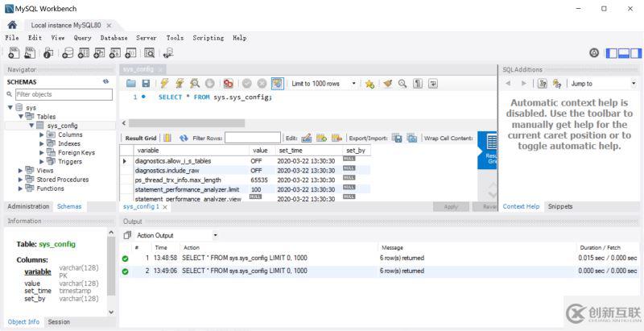The image size is (644, 331).
Task: Click the Filter Rows input field
Action: tap(253, 138)
